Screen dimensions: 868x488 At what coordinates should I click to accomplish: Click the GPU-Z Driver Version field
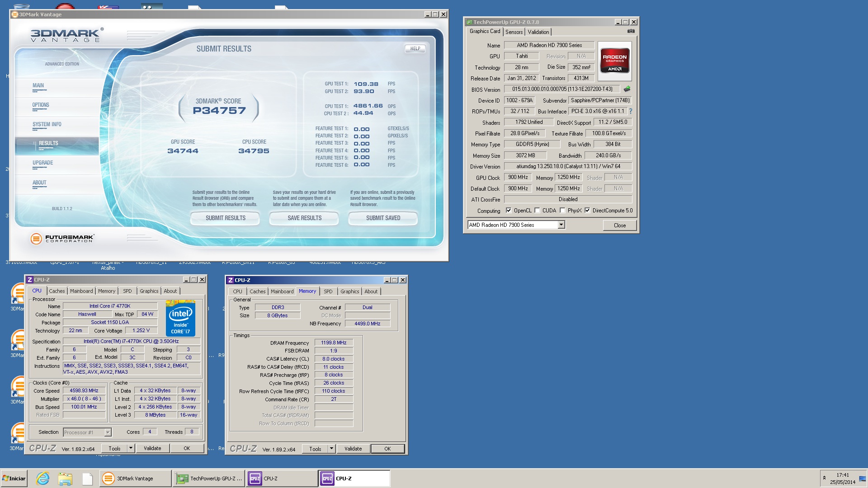point(568,166)
